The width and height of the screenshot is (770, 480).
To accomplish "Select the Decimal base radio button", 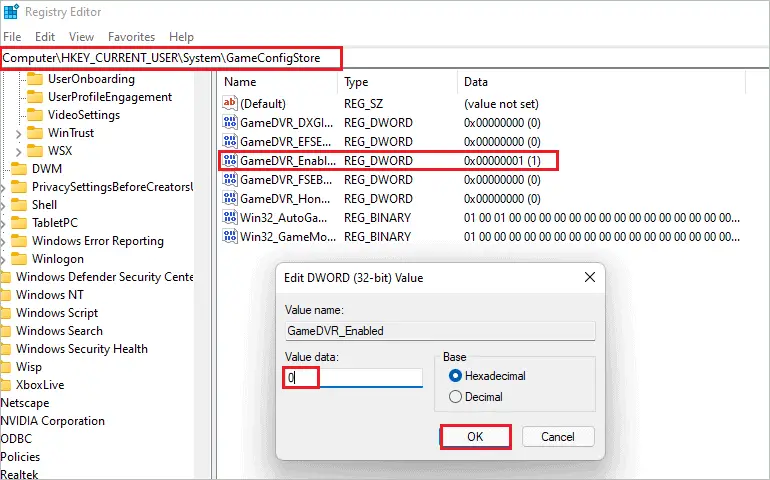I will coord(455,396).
